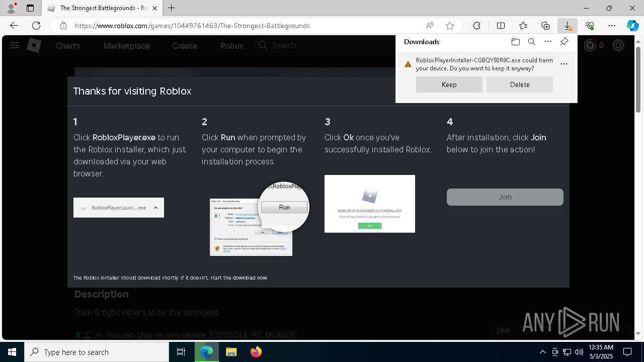Image resolution: width=644 pixels, height=362 pixels.
Task: Open Favorites list in toolbar
Action: [x=523, y=26]
